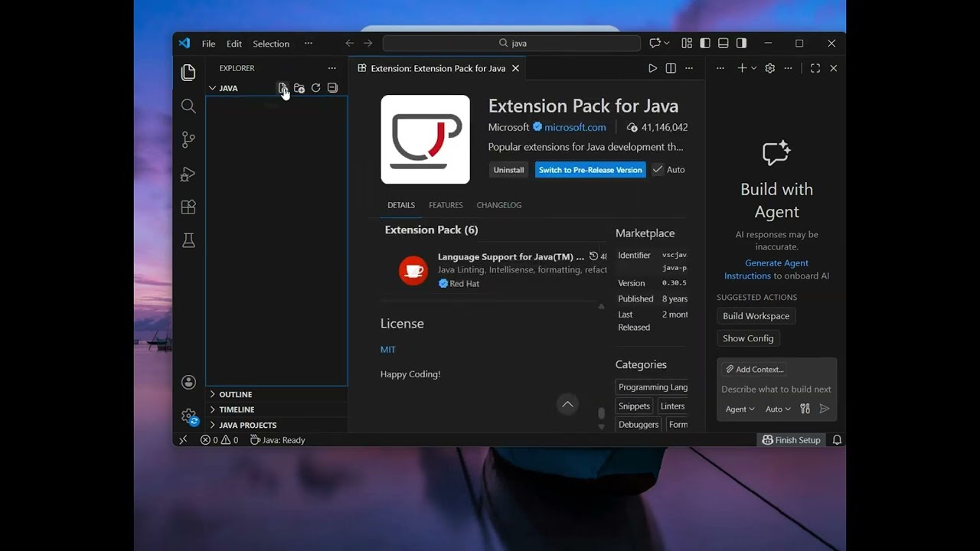Click the run triangle in editor toolbar

coord(652,68)
